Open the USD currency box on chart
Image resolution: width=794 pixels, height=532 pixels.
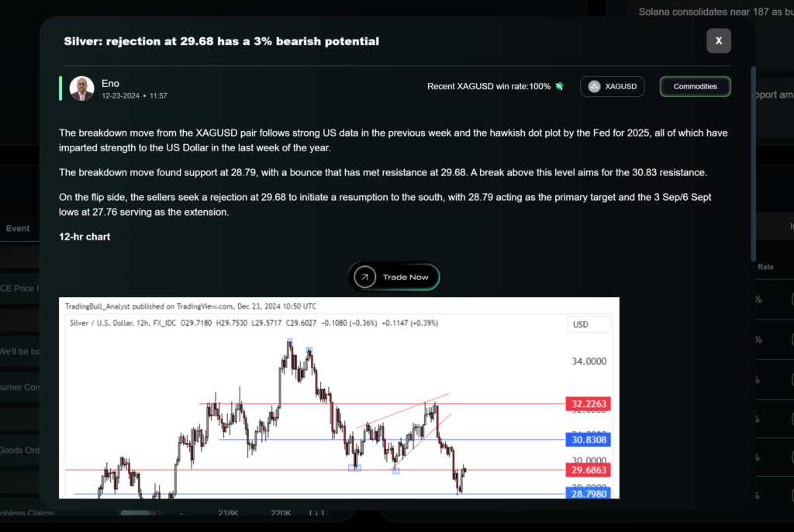[x=589, y=324]
